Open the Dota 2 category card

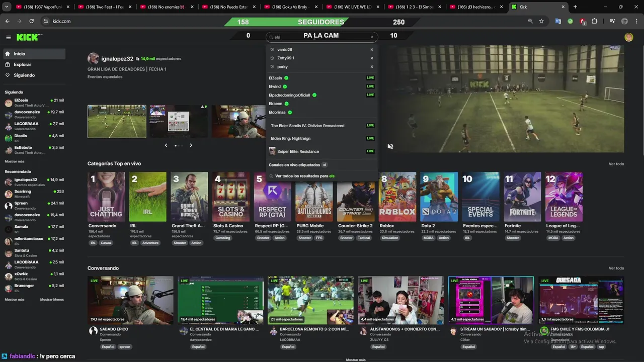(439, 197)
